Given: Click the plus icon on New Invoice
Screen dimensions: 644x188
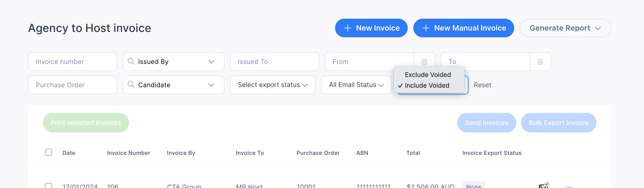Looking at the screenshot, I should 347,28.
